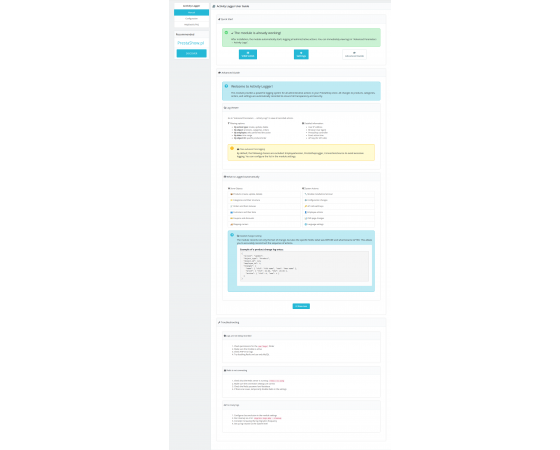The height and width of the screenshot is (450, 560).
Task: Click the "Example of a product change log entry" label
Action: point(261,249)
